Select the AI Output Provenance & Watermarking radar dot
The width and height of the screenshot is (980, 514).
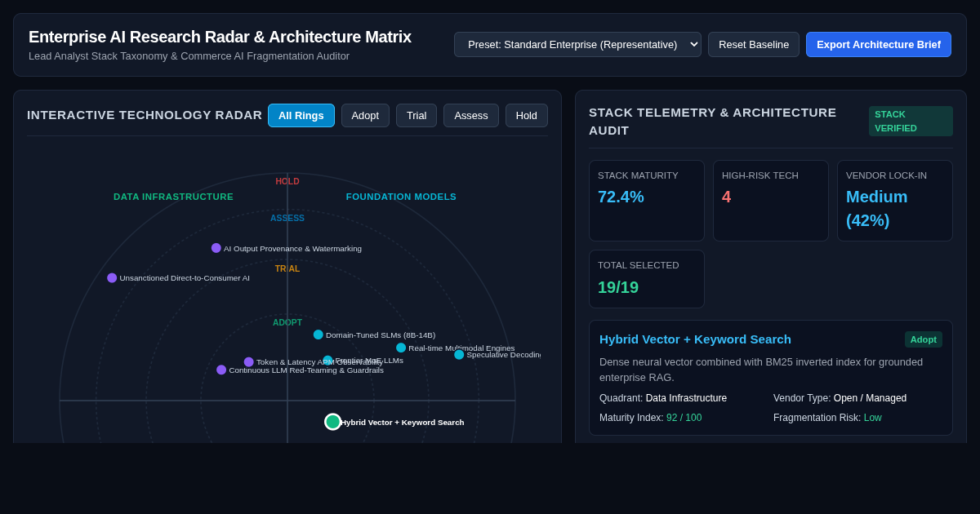[216, 248]
